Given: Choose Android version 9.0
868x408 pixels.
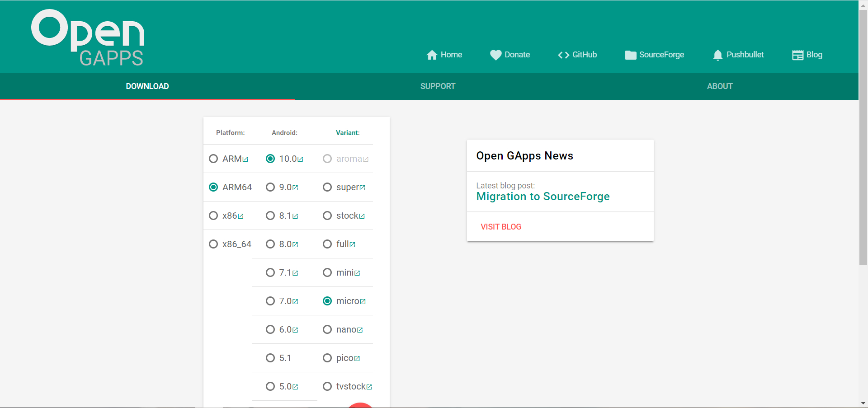Looking at the screenshot, I should pos(270,187).
